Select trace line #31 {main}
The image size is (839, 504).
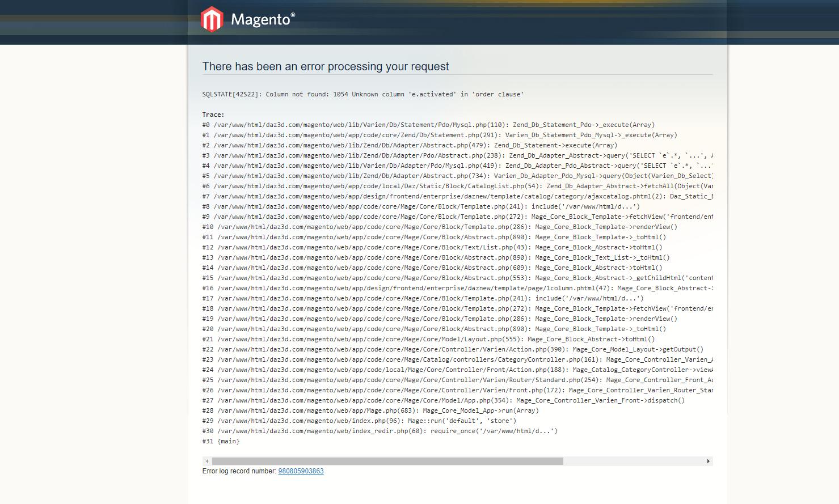[221, 441]
